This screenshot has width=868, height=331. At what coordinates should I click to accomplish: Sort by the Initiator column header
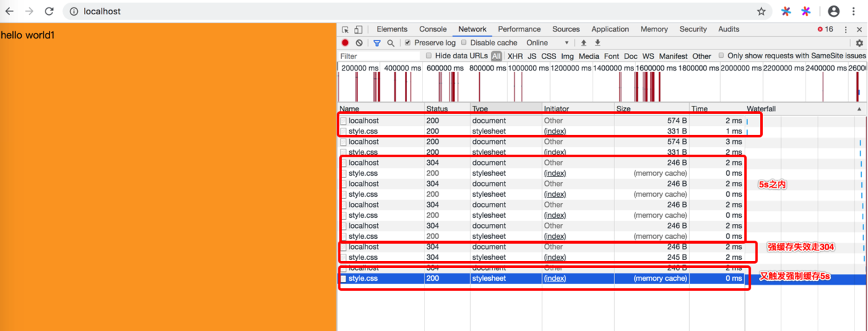tap(577, 109)
